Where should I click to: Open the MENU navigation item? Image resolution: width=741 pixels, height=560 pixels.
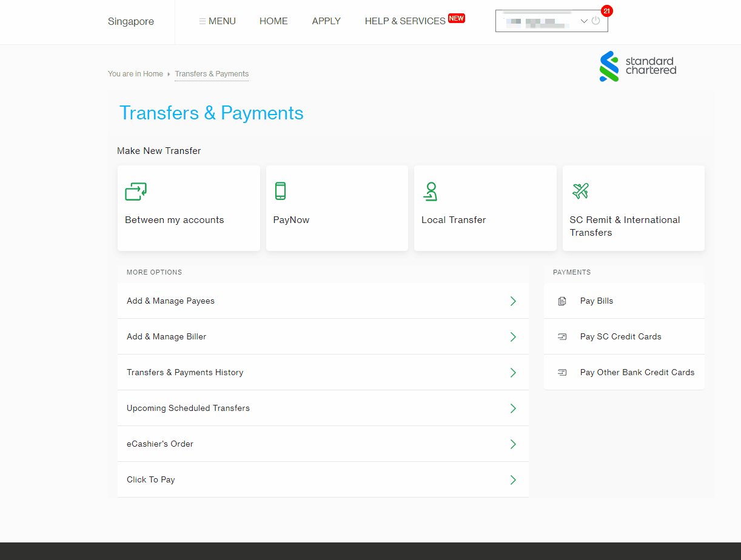(x=217, y=21)
